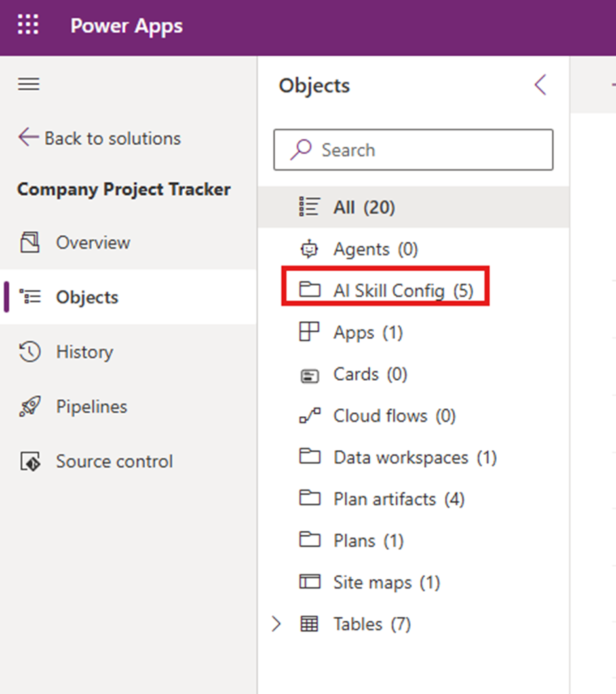Click the Back to solutions arrow icon

point(29,137)
